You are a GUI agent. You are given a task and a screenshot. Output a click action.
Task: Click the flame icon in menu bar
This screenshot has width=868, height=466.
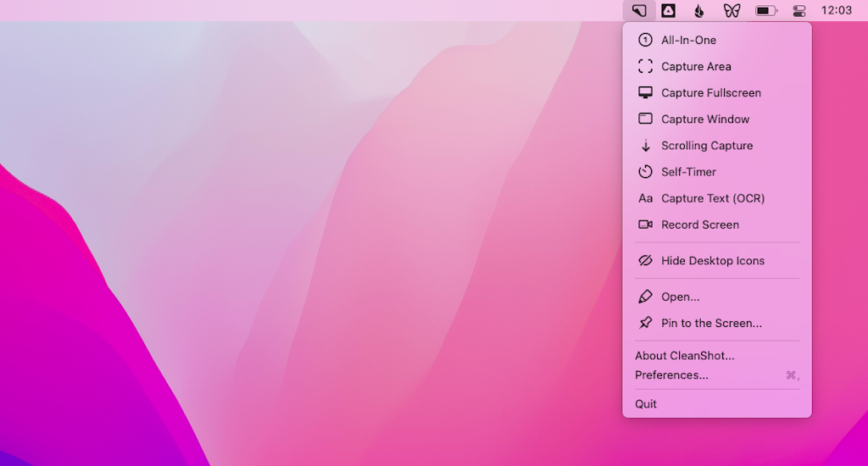[699, 10]
